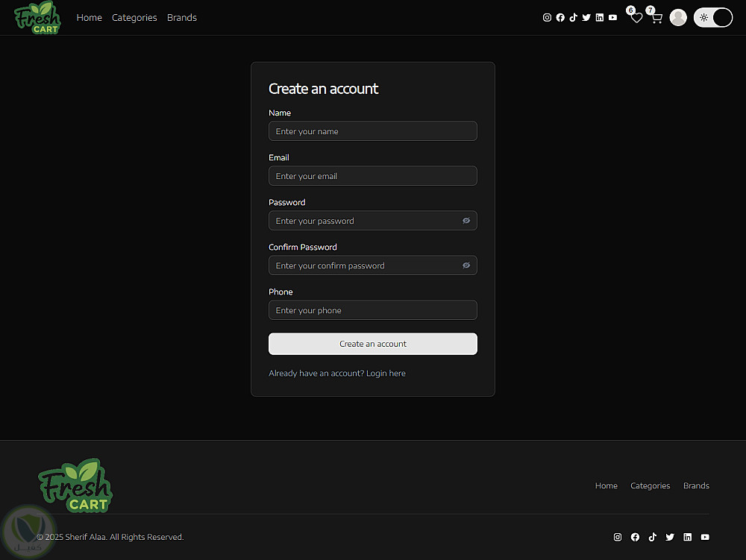
Task: Open Instagram icon in the top navbar
Action: coord(547,18)
